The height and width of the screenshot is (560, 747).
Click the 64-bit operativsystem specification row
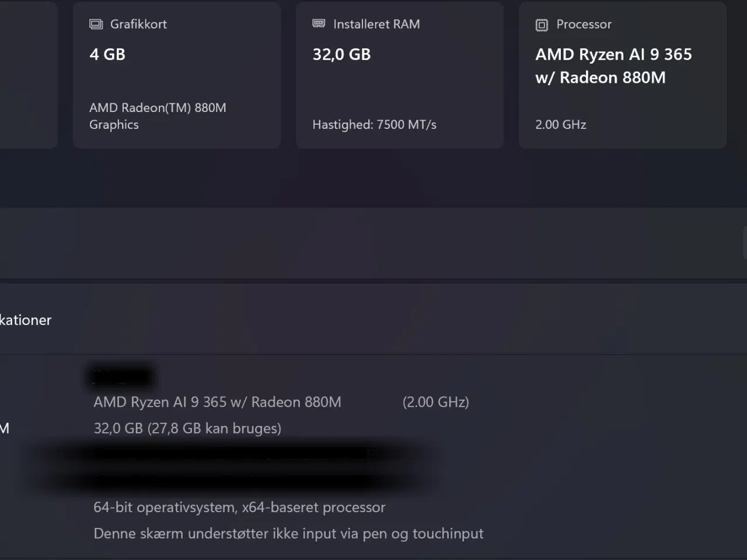pos(239,507)
